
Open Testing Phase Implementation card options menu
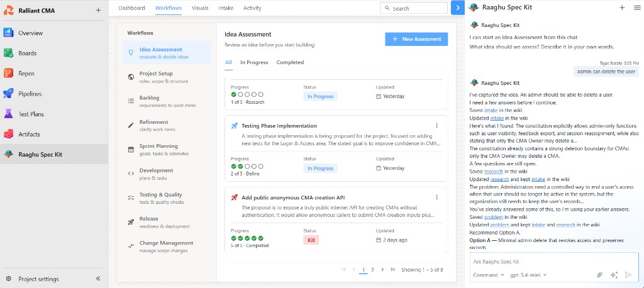pyautogui.click(x=436, y=126)
